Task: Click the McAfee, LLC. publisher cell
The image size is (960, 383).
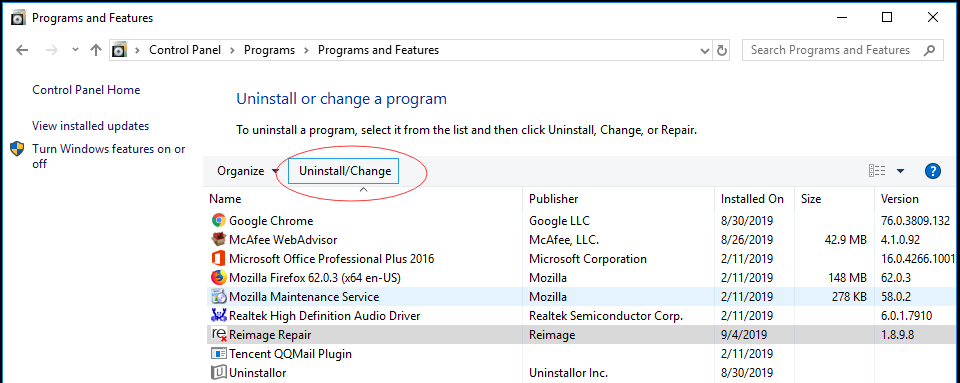Action: click(x=564, y=240)
